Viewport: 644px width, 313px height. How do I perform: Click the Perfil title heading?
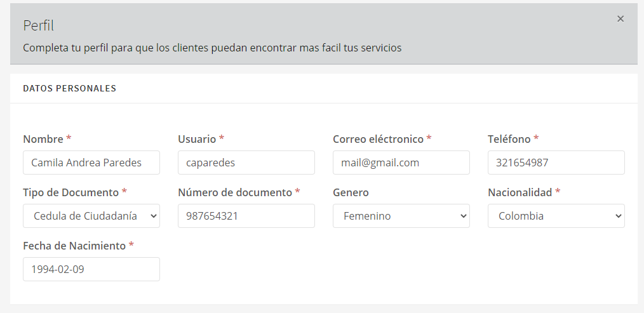coord(38,26)
